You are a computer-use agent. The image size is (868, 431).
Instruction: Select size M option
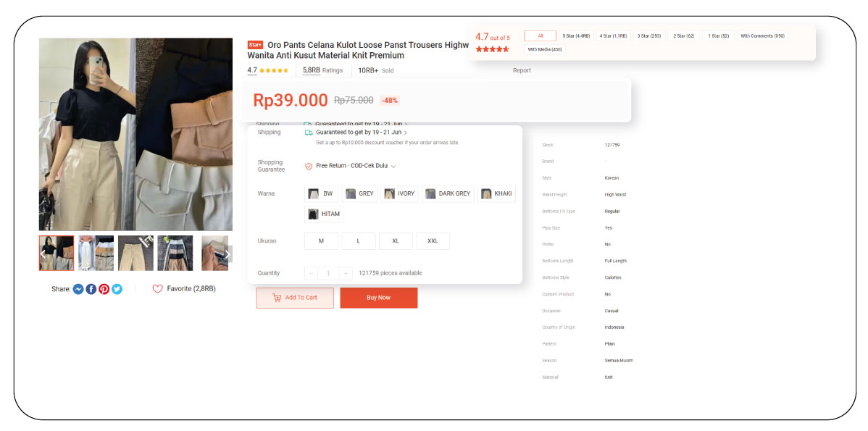coord(321,241)
